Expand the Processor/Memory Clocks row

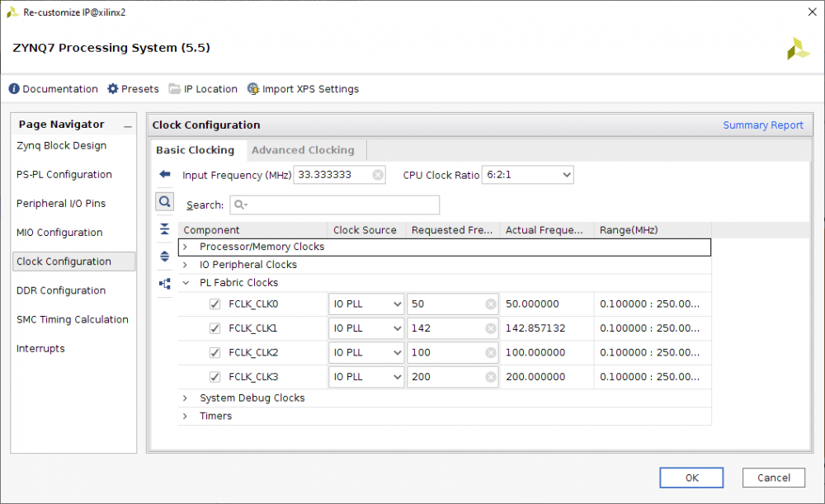point(186,247)
